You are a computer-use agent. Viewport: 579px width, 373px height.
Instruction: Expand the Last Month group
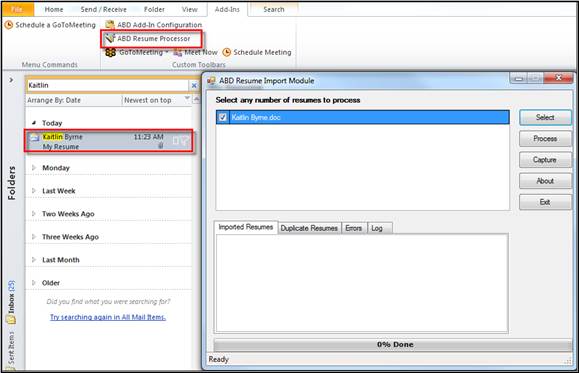[34, 260]
